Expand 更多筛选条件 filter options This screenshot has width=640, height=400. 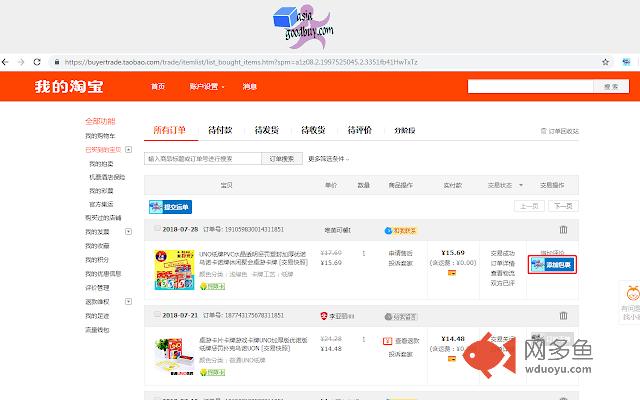click(329, 159)
